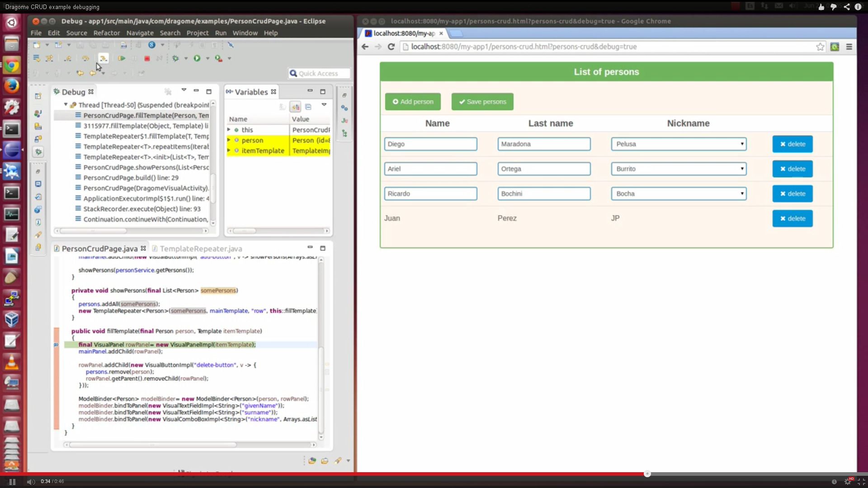Click inside the Ricardo name input field
Viewport: 868px width, 488px height.
point(430,193)
